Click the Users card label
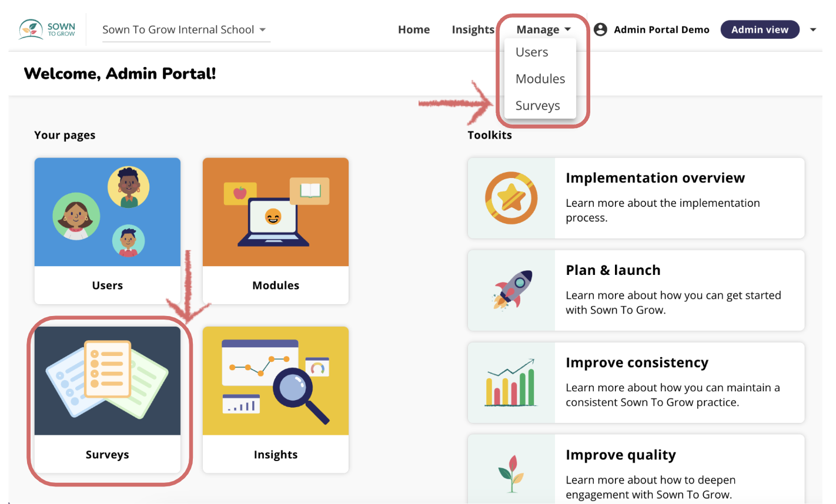836x504 pixels. click(x=108, y=285)
